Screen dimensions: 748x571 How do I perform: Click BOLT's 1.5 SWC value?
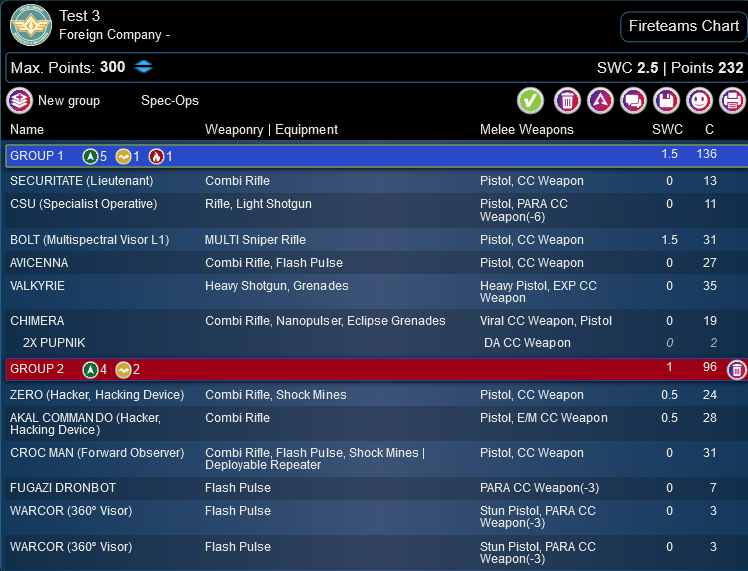coord(669,240)
